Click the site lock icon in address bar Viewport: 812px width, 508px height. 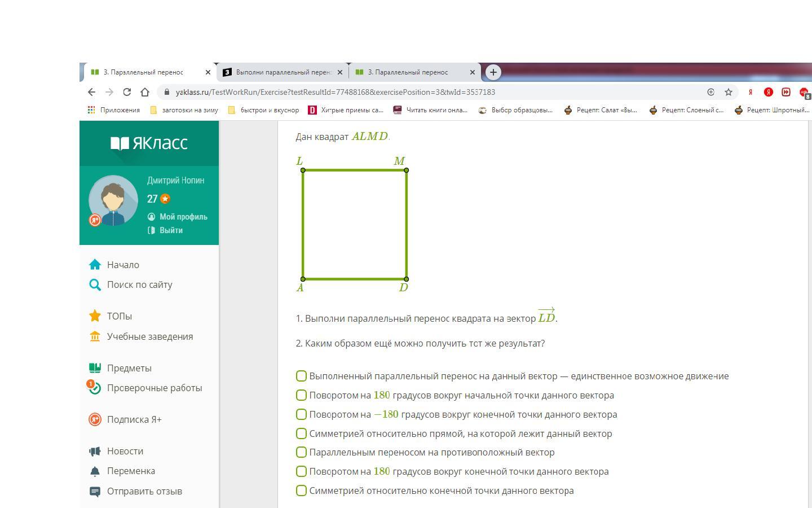coord(166,92)
